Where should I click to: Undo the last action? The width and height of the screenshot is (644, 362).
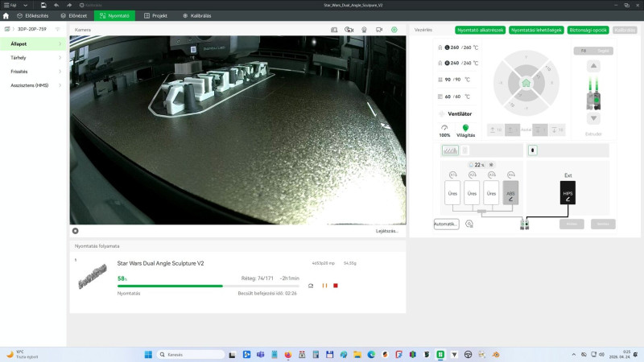[56, 5]
